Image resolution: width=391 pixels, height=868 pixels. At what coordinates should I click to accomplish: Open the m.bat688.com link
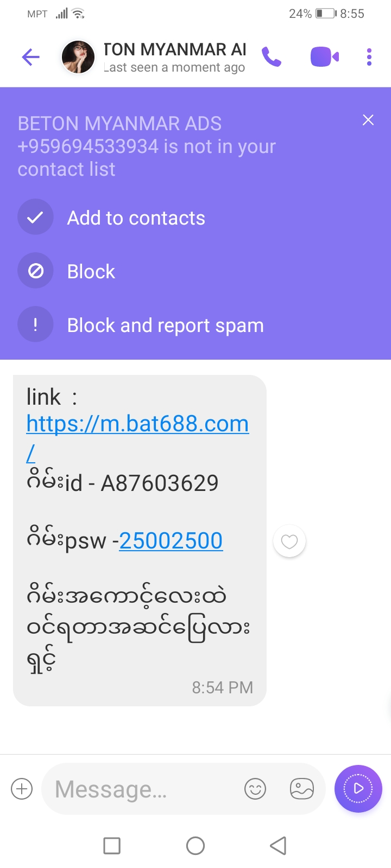click(137, 424)
